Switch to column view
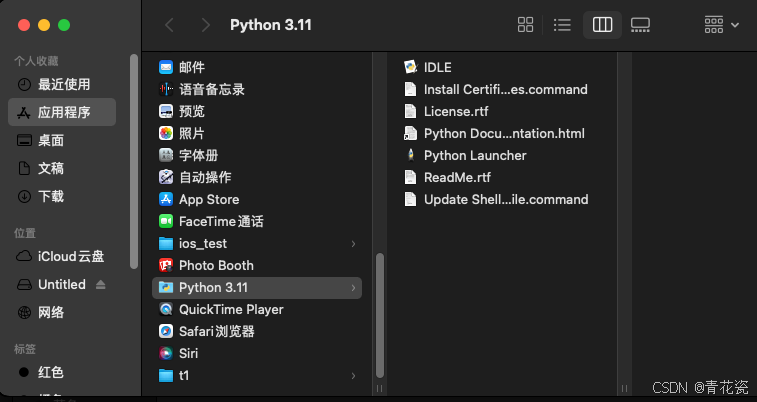The height and width of the screenshot is (402, 757). [x=603, y=25]
